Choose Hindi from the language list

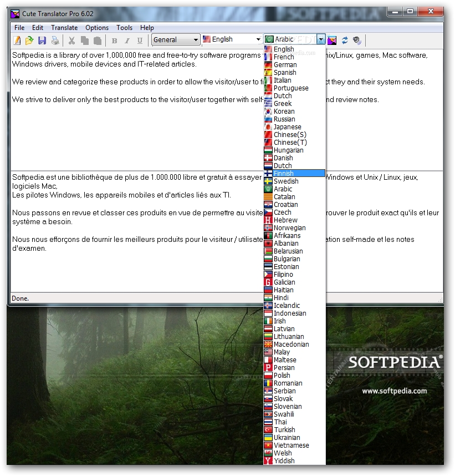point(294,298)
